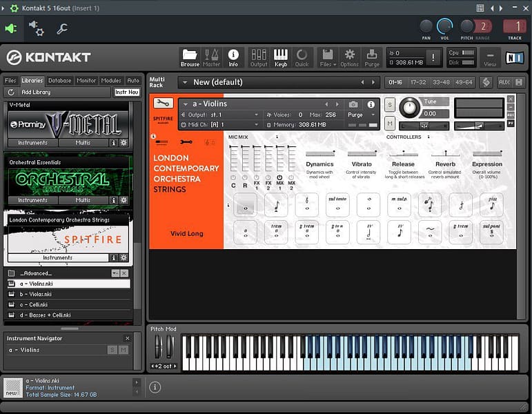Switch to the Database tab
This screenshot has height=414, width=532.
(59, 81)
